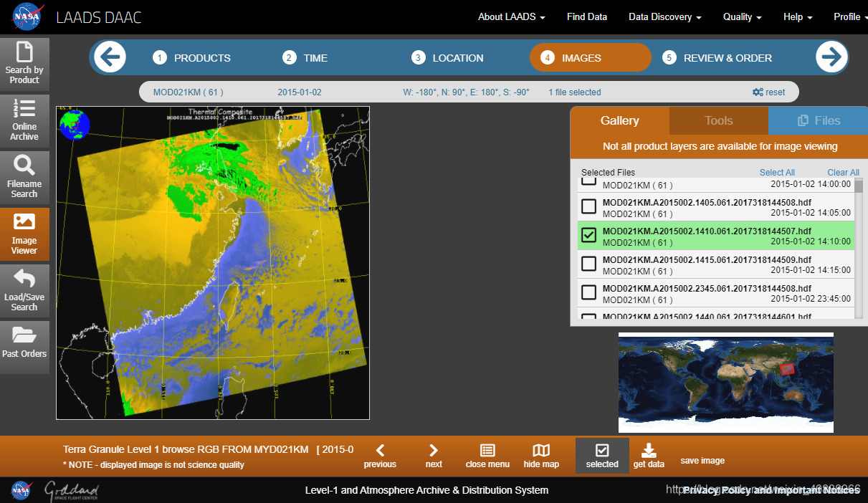
Task: Click get data download icon
Action: point(649,456)
